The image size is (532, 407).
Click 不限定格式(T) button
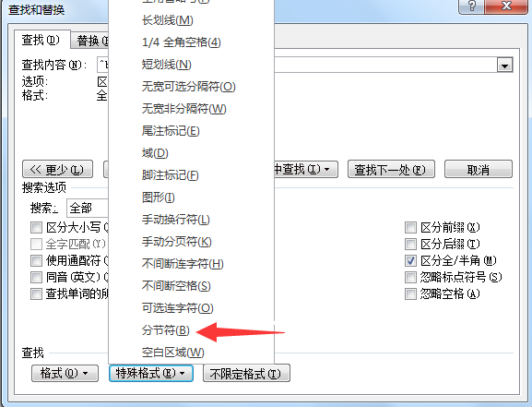point(246,374)
